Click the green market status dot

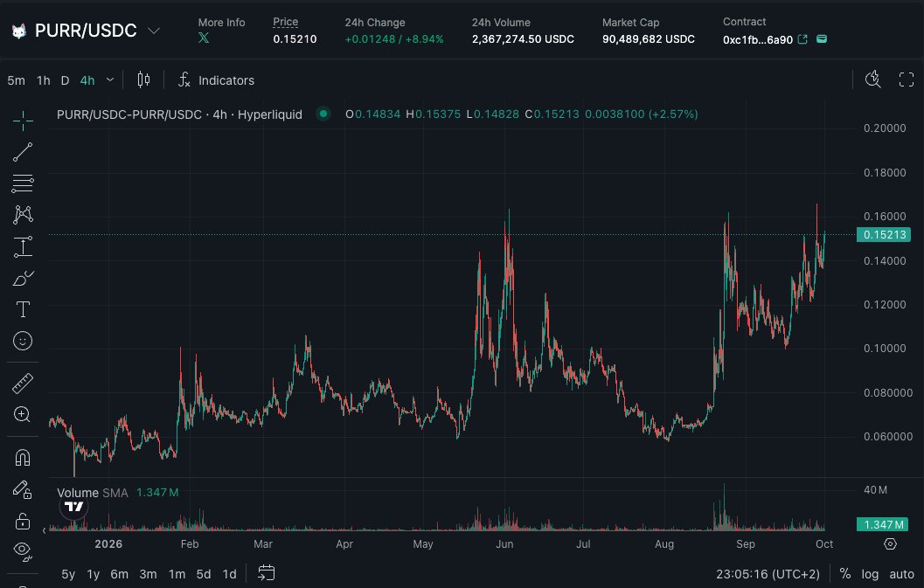323,114
